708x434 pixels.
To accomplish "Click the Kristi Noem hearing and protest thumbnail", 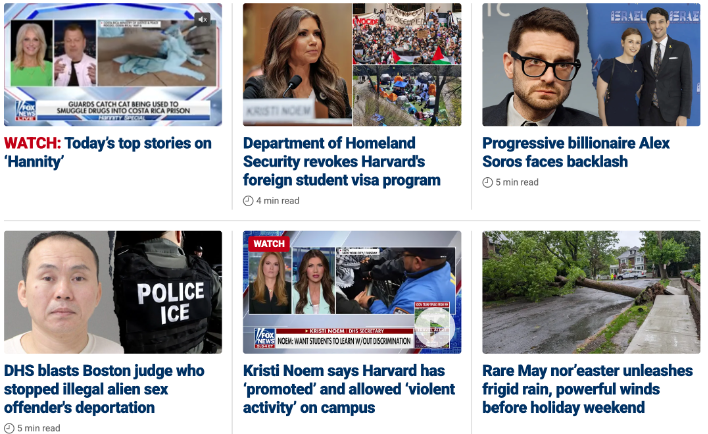I will pyautogui.click(x=352, y=65).
